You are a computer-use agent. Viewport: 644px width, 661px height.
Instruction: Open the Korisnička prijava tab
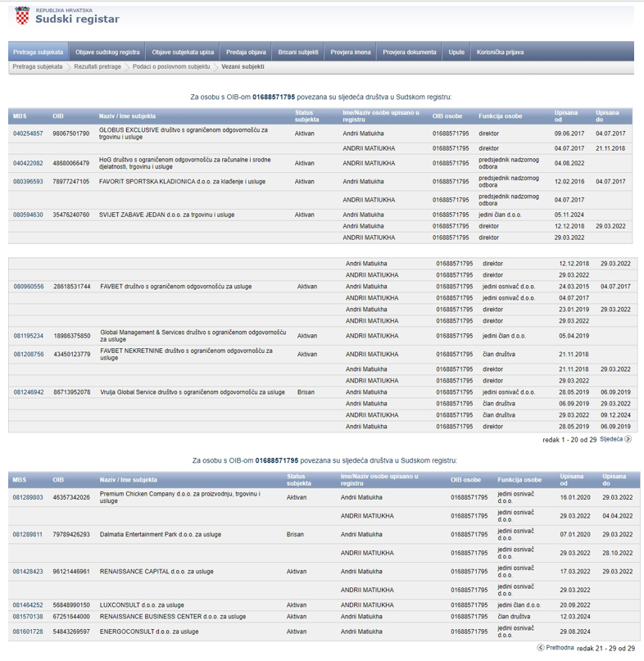500,52
